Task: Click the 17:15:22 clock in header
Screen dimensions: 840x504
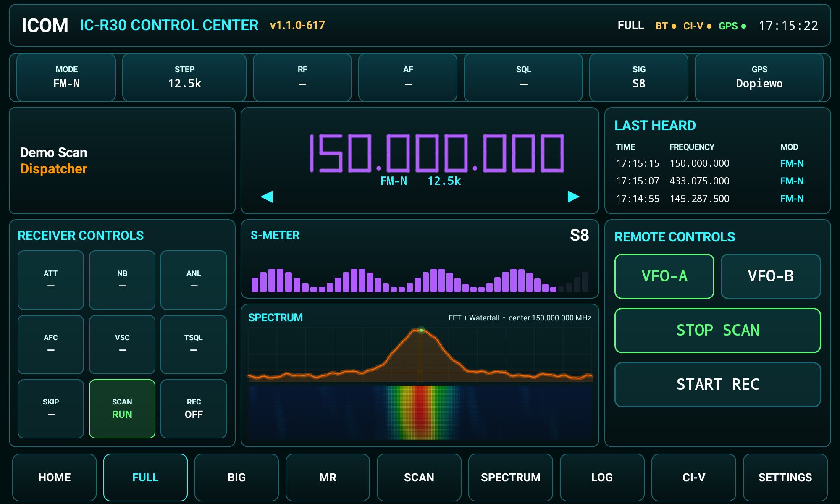Action: click(x=788, y=26)
